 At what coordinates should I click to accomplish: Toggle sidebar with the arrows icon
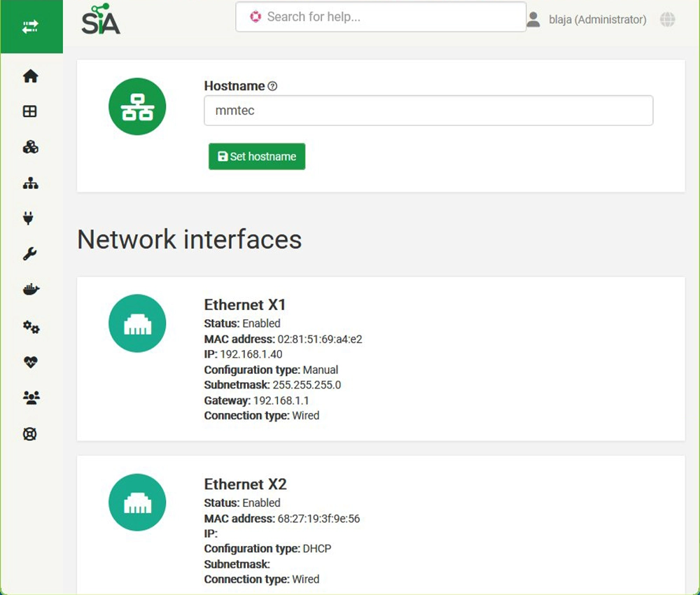coord(30,27)
